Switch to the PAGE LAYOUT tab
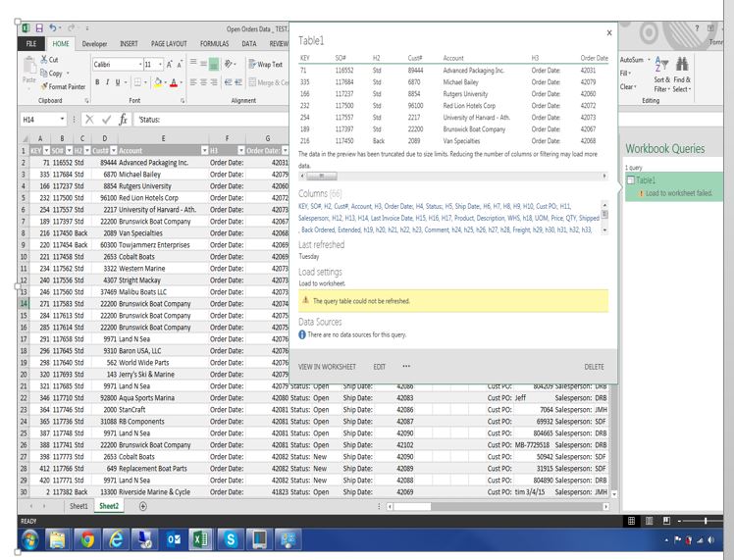The height and width of the screenshot is (560, 734). 169,43
